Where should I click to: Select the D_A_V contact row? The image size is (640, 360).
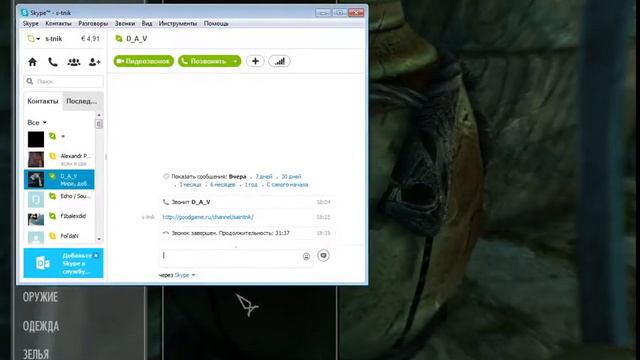[59, 179]
